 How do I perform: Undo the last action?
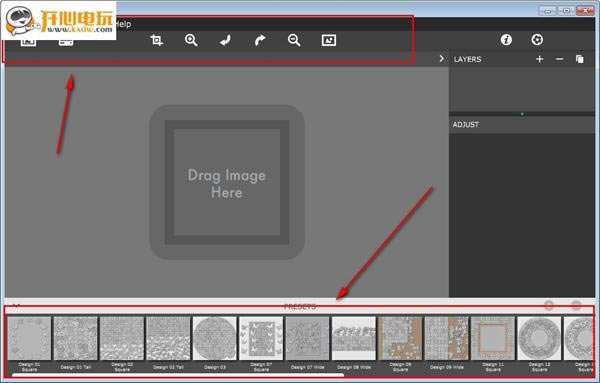[x=225, y=40]
